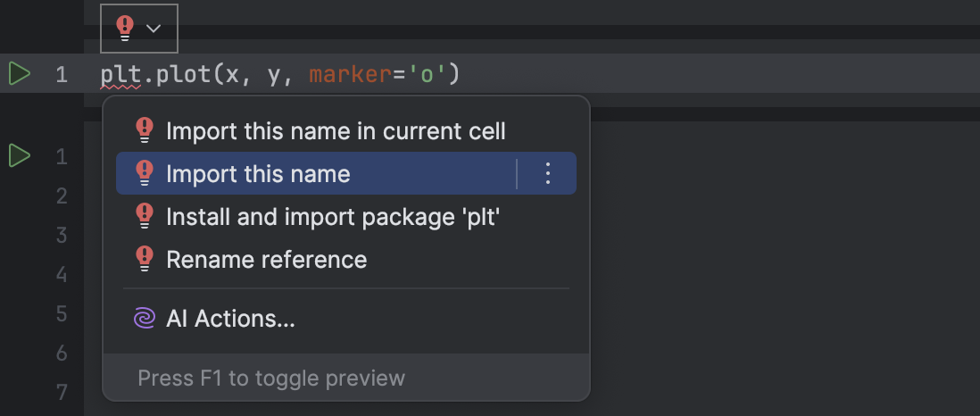Run the second notebook cell
This screenshot has width=980, height=416.
[19, 156]
